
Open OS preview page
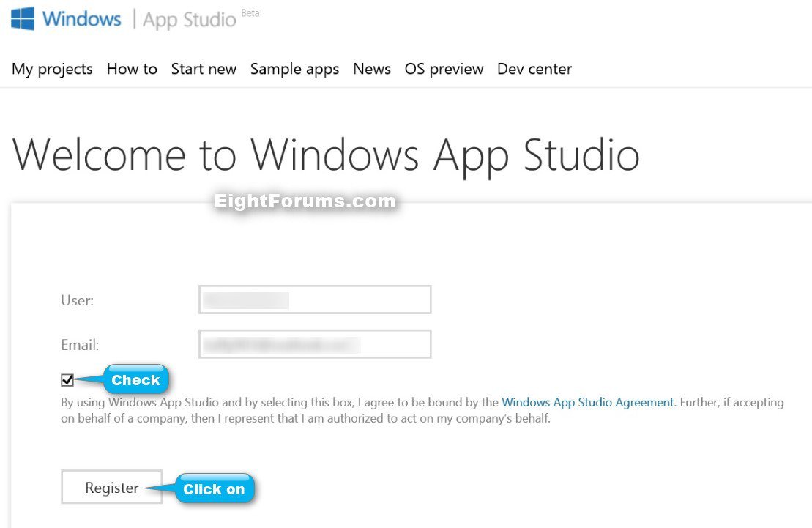pyautogui.click(x=444, y=69)
